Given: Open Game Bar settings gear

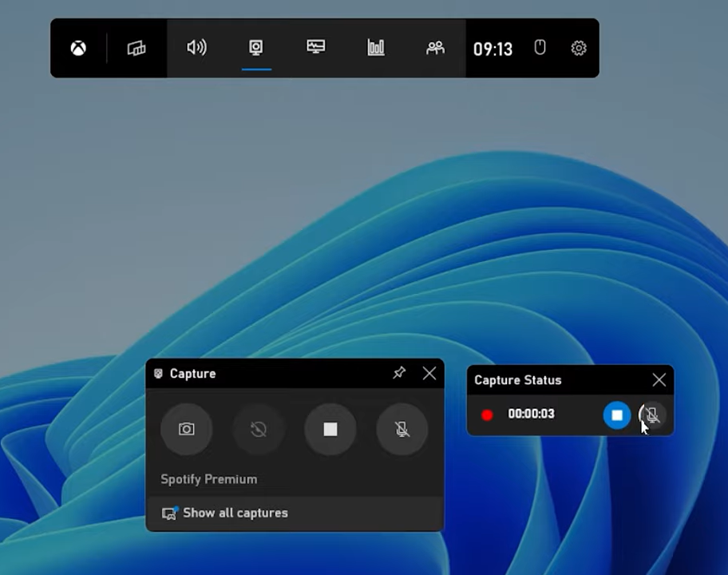Looking at the screenshot, I should 579,48.
